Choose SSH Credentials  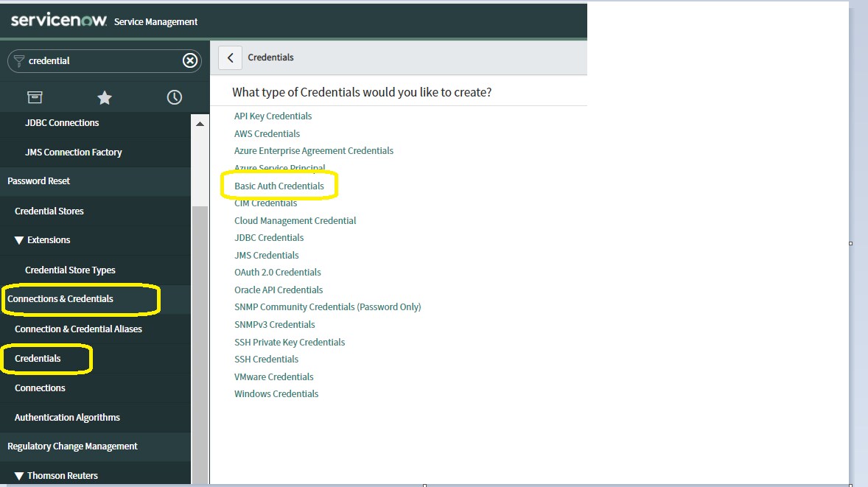pyautogui.click(x=266, y=359)
